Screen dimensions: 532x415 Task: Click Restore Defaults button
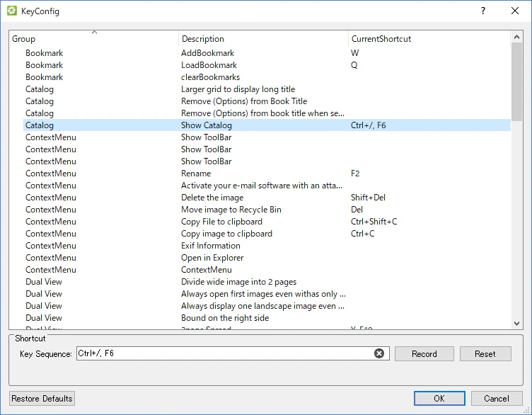tap(42, 399)
